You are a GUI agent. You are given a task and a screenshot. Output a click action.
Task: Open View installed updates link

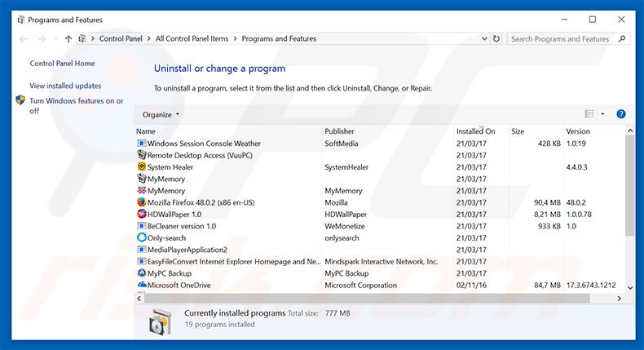coord(65,86)
